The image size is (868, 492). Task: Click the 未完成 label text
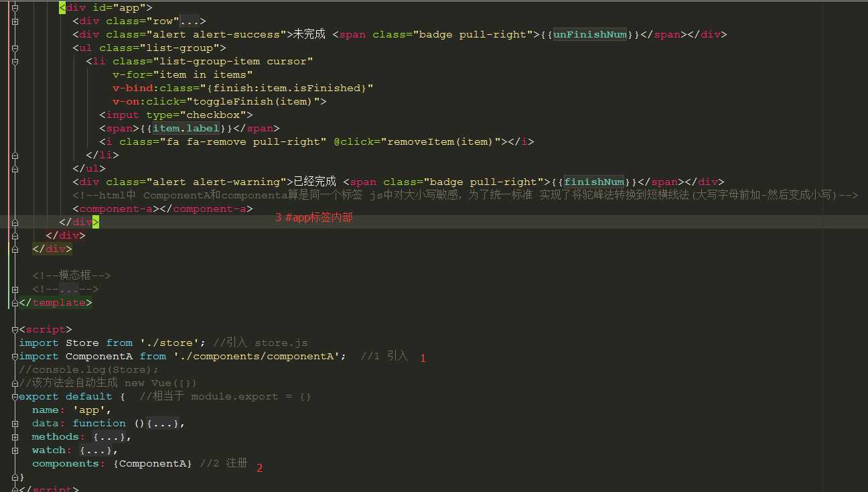point(309,35)
